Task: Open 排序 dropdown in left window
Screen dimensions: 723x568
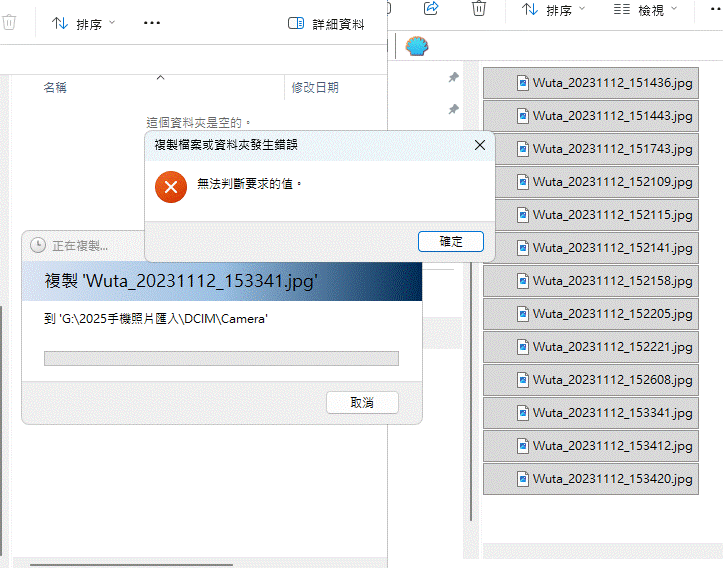Action: (x=83, y=24)
